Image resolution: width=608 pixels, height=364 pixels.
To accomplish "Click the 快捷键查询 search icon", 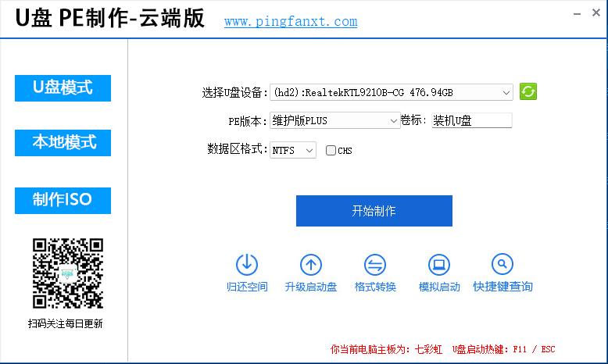I will tap(502, 264).
